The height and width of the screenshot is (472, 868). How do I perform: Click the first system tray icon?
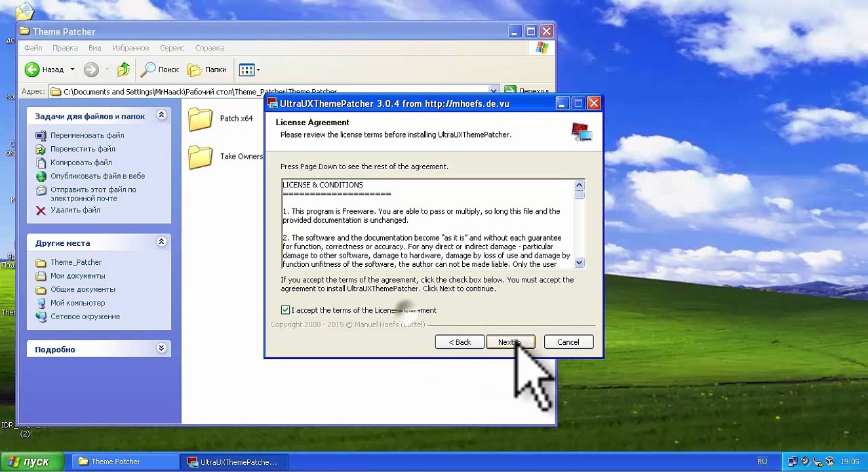[x=793, y=462]
